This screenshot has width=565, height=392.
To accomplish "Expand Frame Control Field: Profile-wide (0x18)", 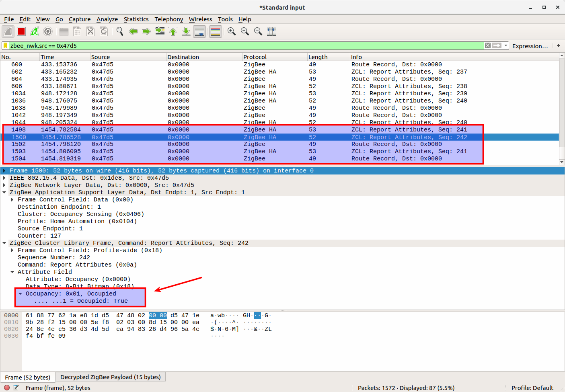I will [12, 250].
